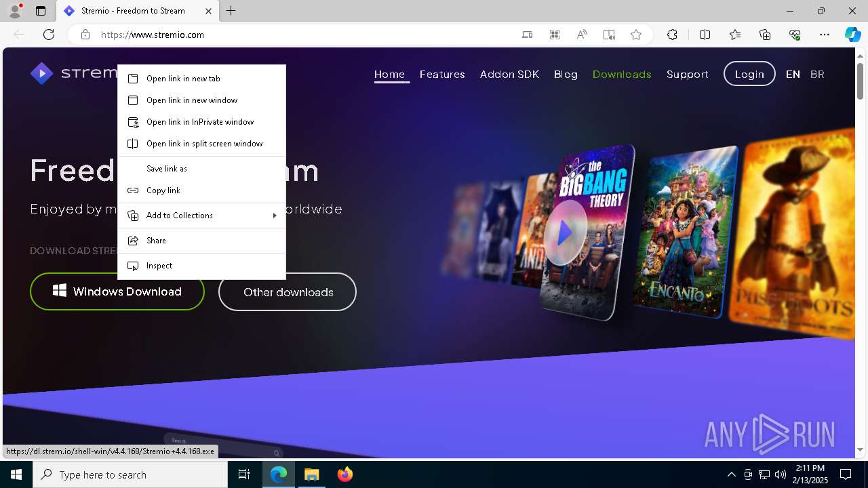Open the Browser essentials heart icon
Viewport: 868px width, 488px height.
(x=795, y=35)
